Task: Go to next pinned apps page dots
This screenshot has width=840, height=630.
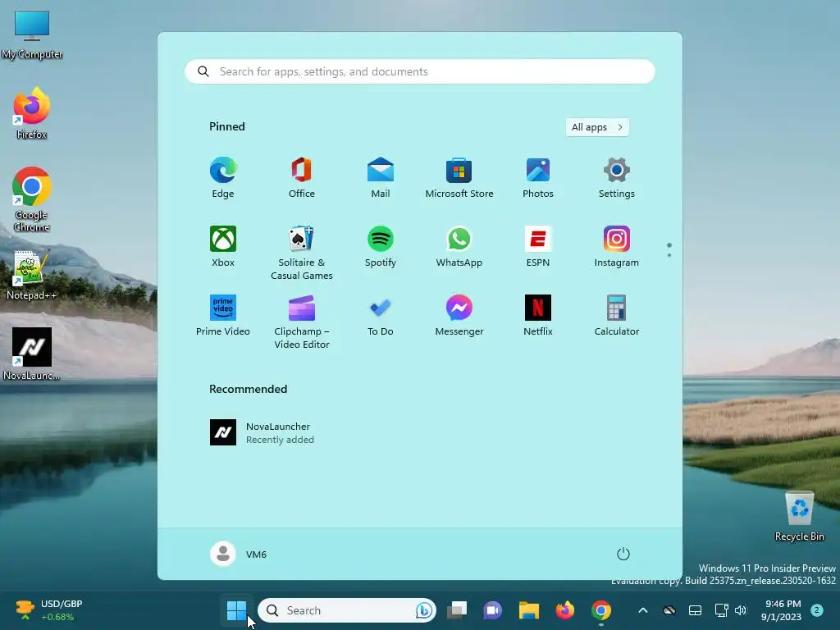Action: [x=669, y=249]
